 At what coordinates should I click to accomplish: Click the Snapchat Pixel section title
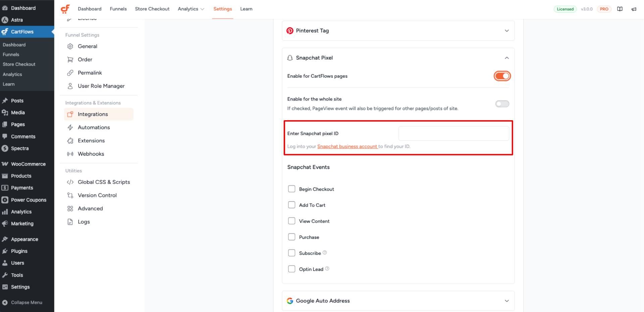[x=314, y=58]
